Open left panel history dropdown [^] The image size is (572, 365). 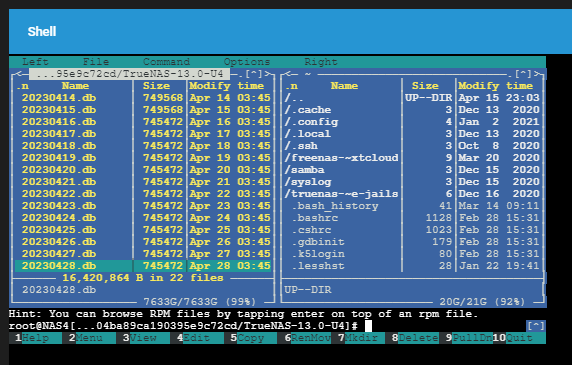[254, 74]
